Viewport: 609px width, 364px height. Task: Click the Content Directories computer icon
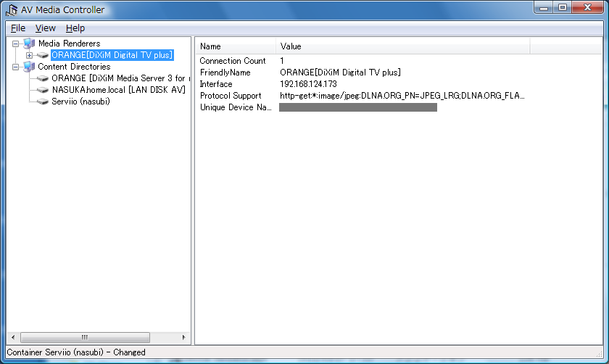click(29, 67)
